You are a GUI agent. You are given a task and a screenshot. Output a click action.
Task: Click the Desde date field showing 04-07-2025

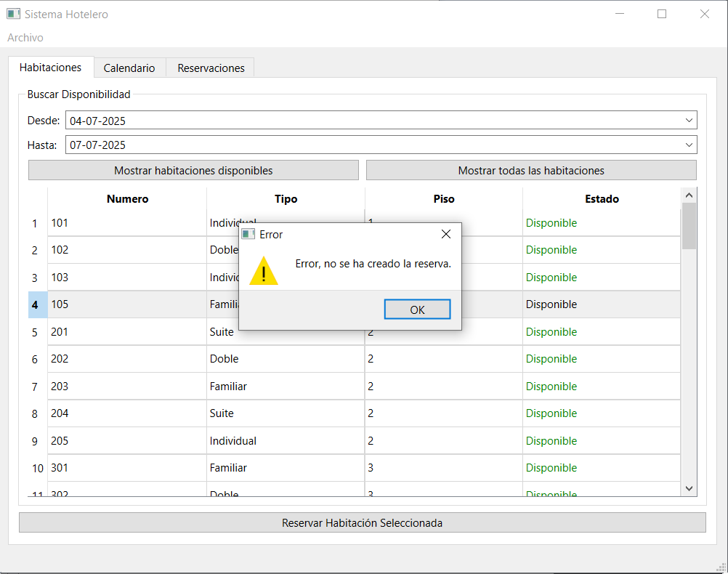[x=373, y=121]
